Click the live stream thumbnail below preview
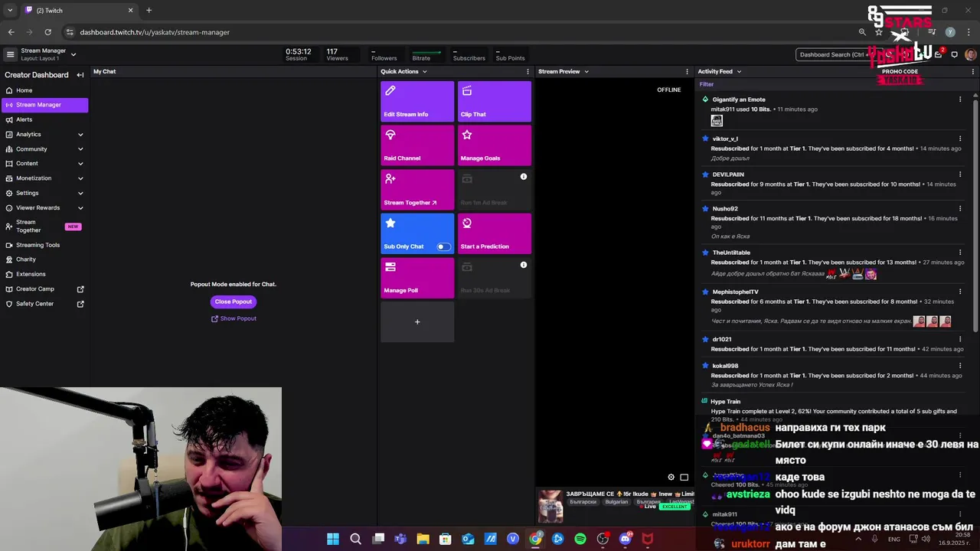Image resolution: width=980 pixels, height=551 pixels. (550, 507)
